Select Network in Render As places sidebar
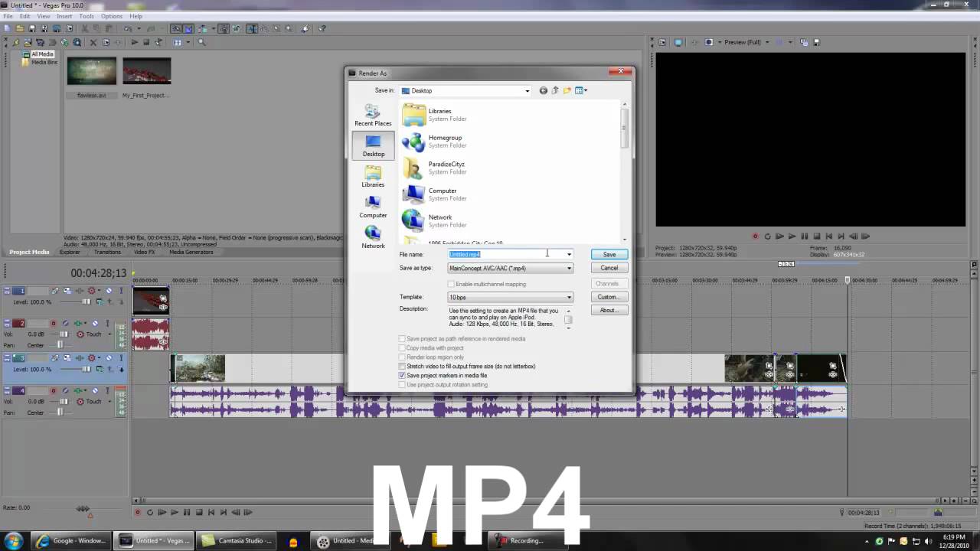This screenshot has height=551, width=980. (373, 237)
